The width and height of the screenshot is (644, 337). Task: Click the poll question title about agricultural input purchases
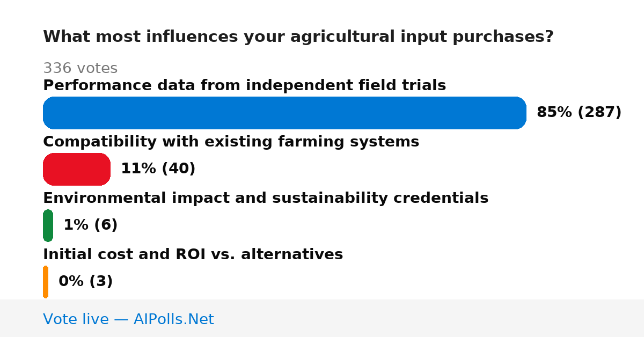click(298, 36)
